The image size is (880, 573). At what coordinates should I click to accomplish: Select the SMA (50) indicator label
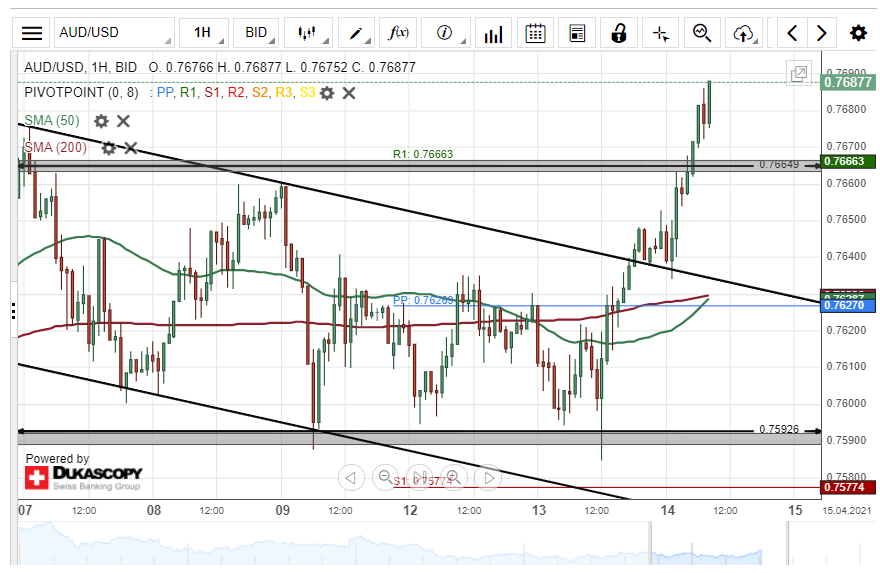point(52,121)
